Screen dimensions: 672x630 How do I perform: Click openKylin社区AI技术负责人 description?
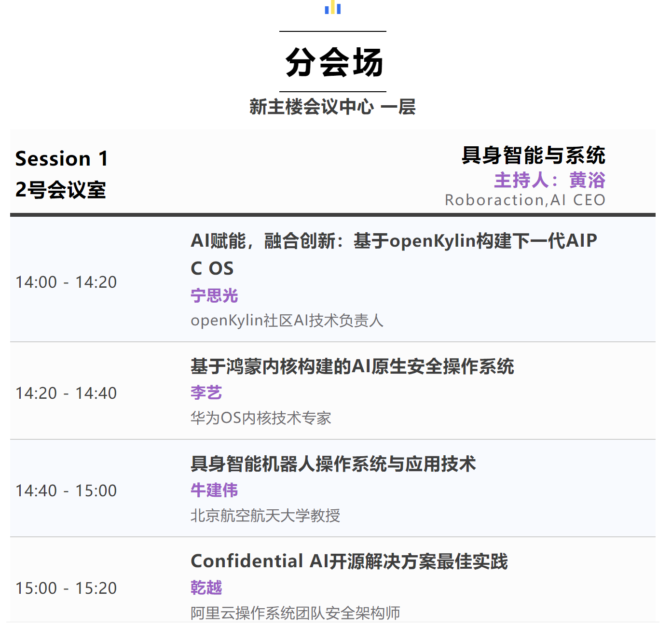[x=287, y=321]
